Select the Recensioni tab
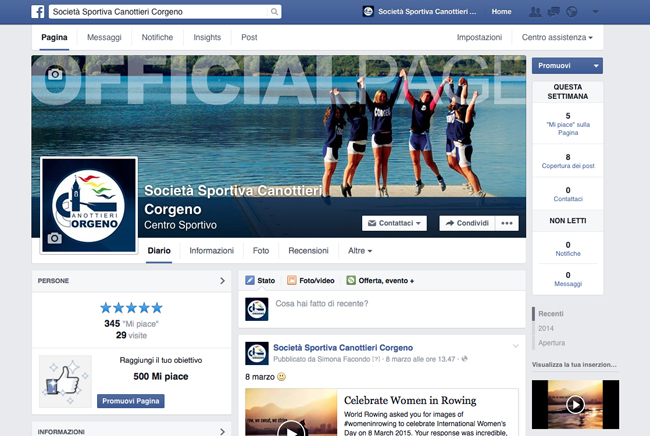Viewport: 650px width, 436px height. pyautogui.click(x=308, y=251)
